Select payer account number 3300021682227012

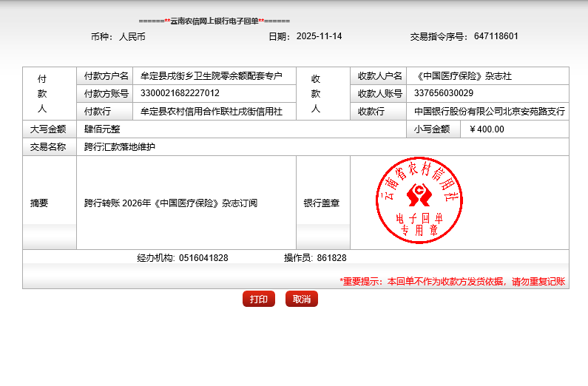[x=180, y=93]
